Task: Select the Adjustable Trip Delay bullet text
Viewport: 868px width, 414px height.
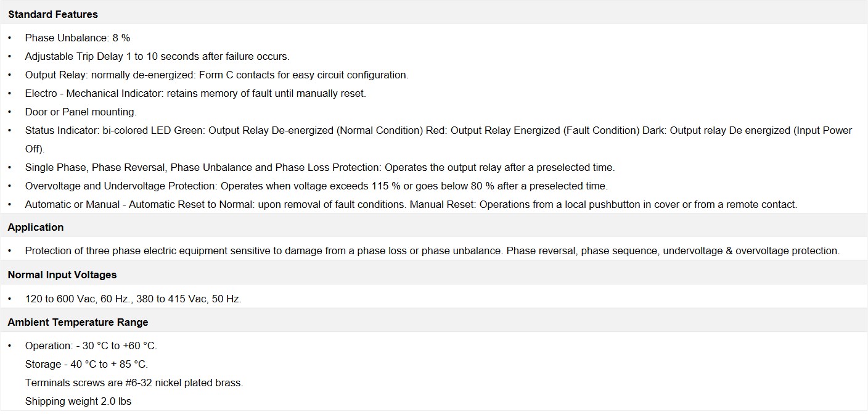Action: [x=157, y=56]
